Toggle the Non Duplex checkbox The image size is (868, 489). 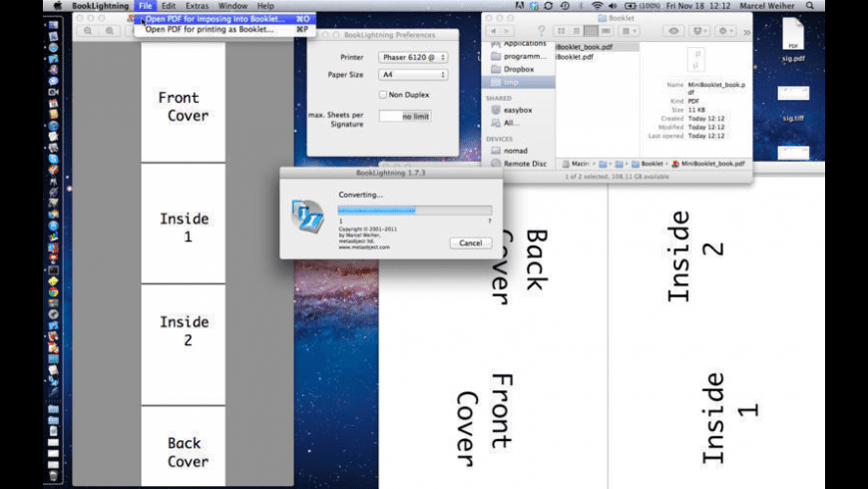382,95
